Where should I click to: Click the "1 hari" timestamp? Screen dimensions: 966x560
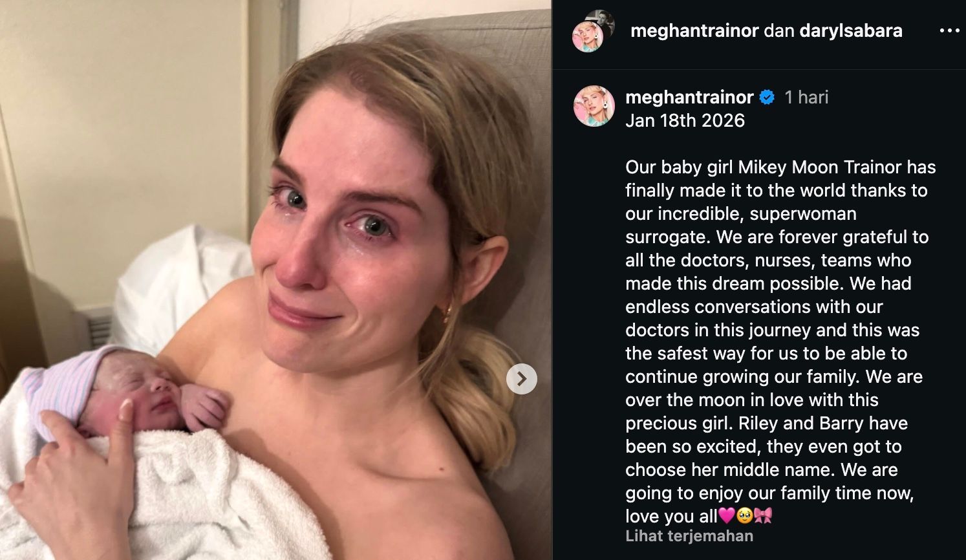[806, 97]
